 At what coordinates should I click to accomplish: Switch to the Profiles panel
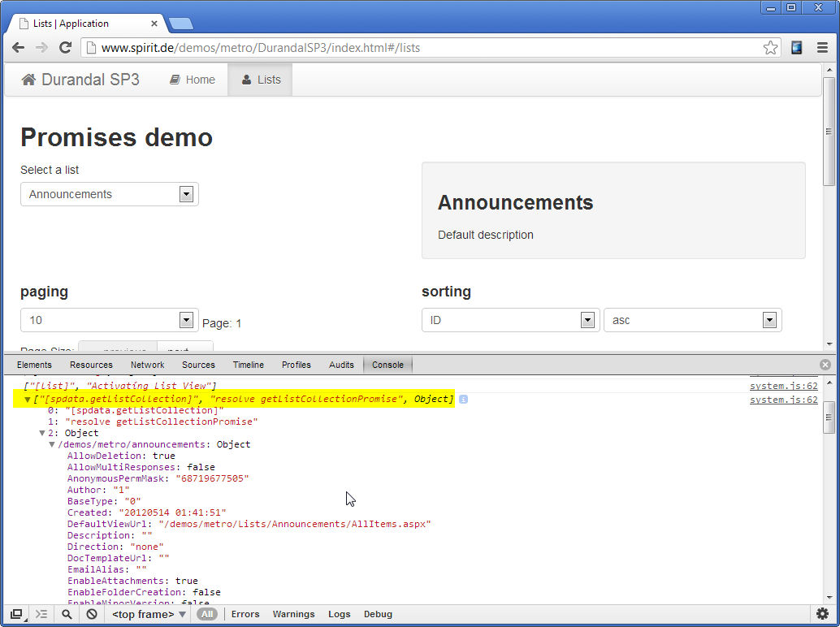point(297,365)
